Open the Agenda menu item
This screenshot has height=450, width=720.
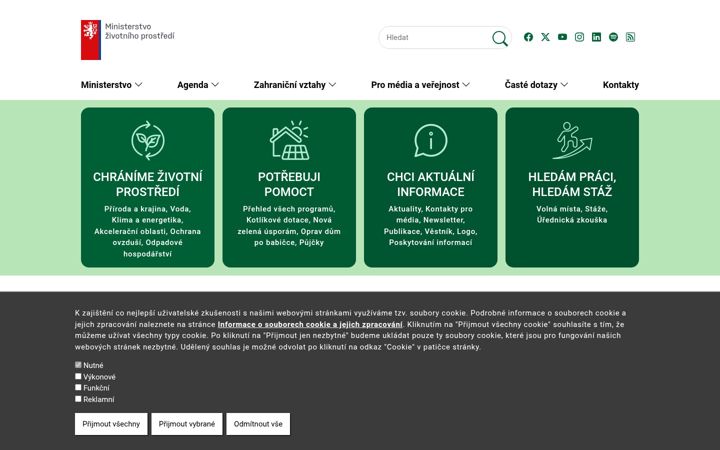[x=192, y=85]
